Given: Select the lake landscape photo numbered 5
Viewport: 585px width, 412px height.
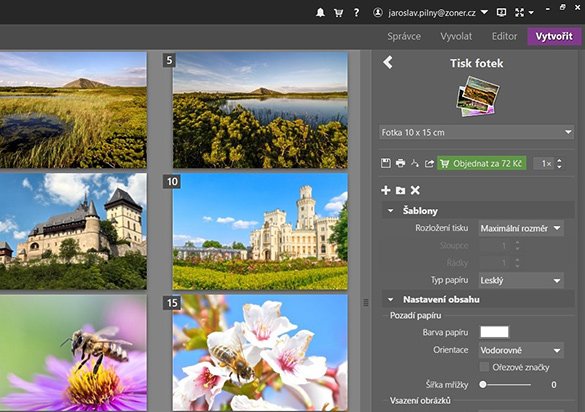Looking at the screenshot, I should pyautogui.click(x=260, y=110).
